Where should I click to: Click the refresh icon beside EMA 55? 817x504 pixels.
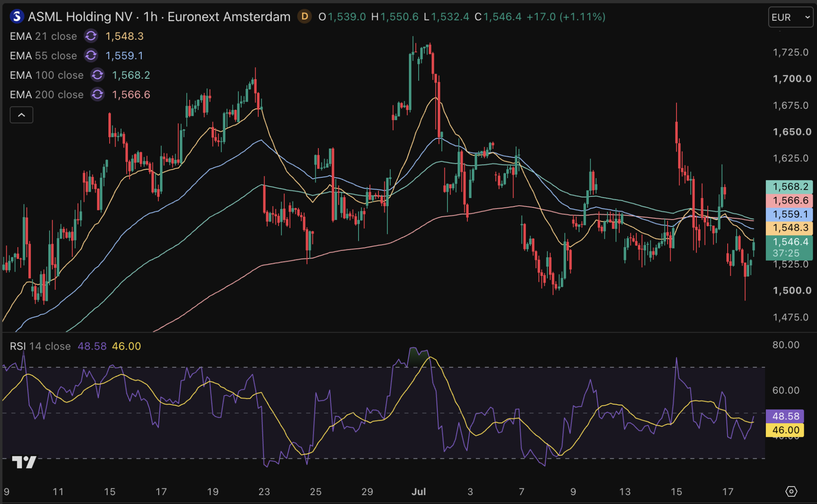(x=91, y=55)
